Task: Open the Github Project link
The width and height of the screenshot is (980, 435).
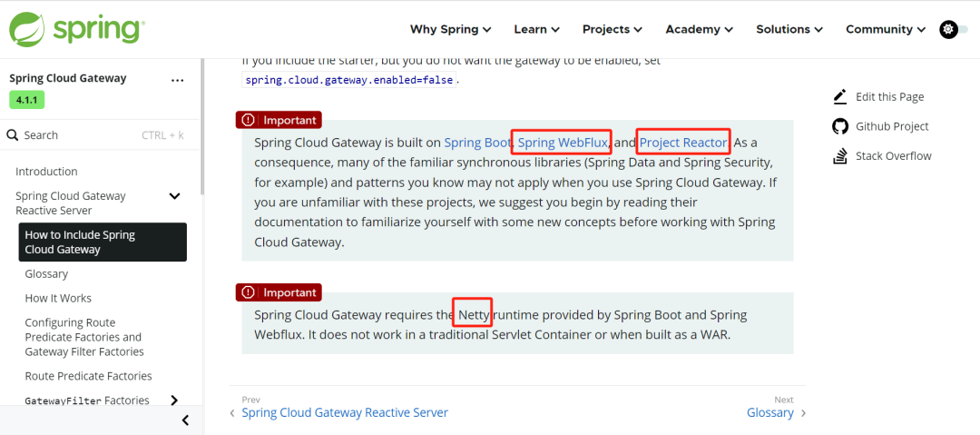Action: 892,126
